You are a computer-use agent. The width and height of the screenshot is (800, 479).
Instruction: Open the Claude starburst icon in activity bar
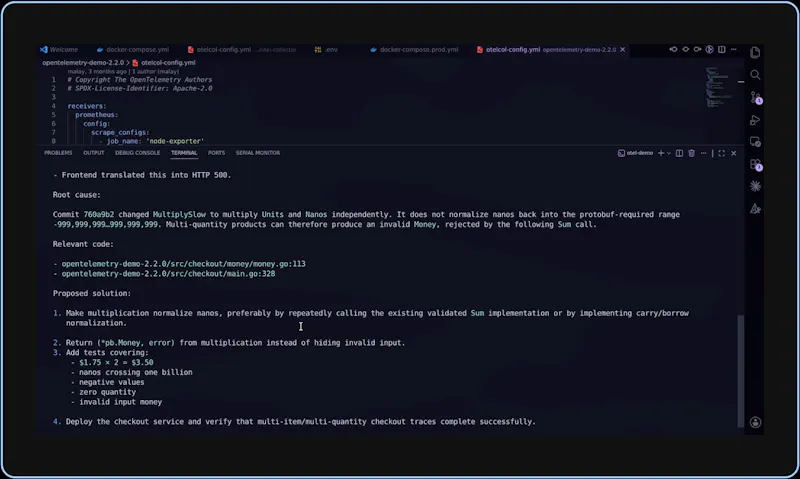click(x=755, y=187)
